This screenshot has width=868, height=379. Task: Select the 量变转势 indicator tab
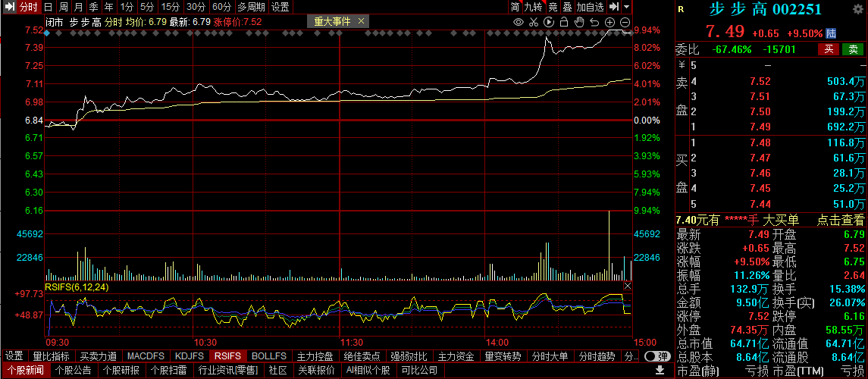tap(503, 356)
